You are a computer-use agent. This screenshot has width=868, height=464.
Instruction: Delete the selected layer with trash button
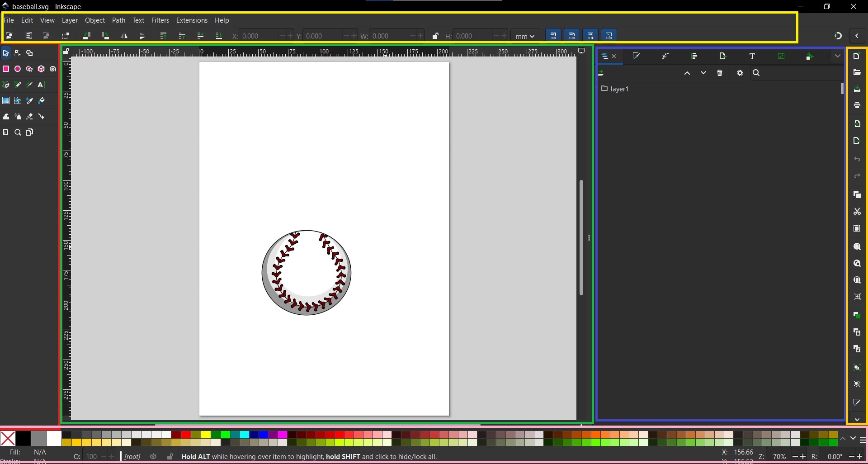click(x=720, y=73)
